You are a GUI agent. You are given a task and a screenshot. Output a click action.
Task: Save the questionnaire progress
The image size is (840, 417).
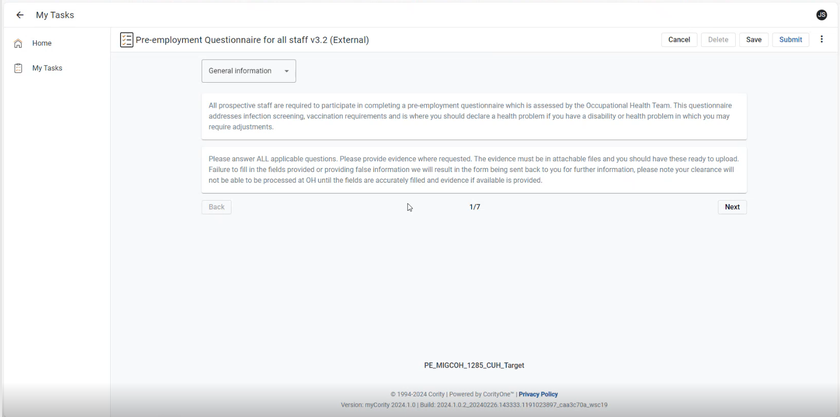click(x=754, y=40)
